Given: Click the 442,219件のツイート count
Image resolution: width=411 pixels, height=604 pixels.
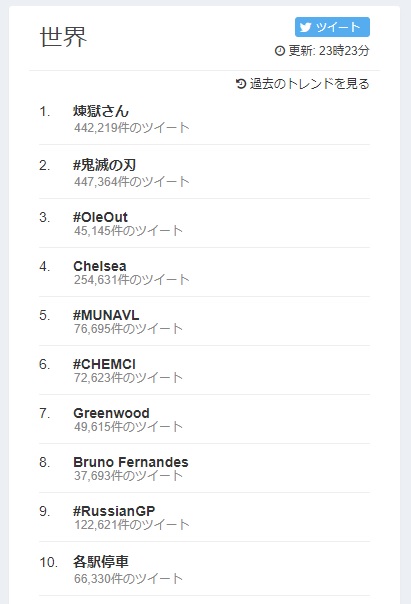Looking at the screenshot, I should click(x=132, y=128).
